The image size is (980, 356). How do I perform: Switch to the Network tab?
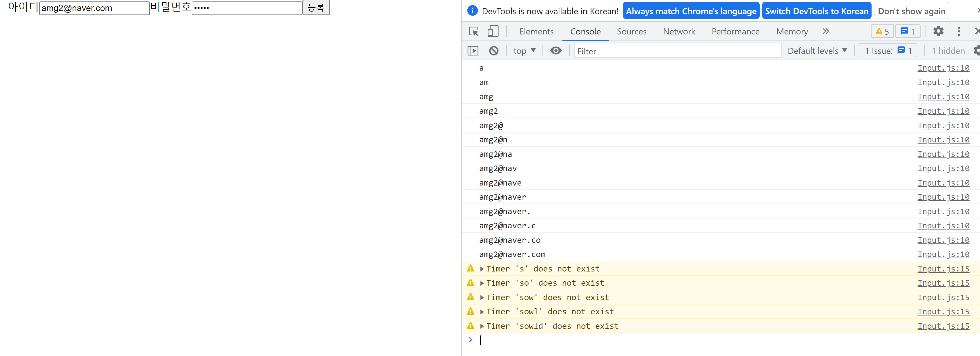[x=679, y=32]
